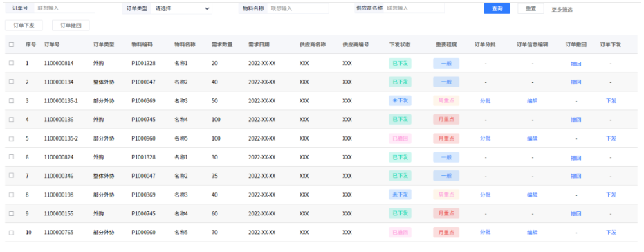
Task: Click 分批 for order 1100000198
Action: (x=485, y=195)
